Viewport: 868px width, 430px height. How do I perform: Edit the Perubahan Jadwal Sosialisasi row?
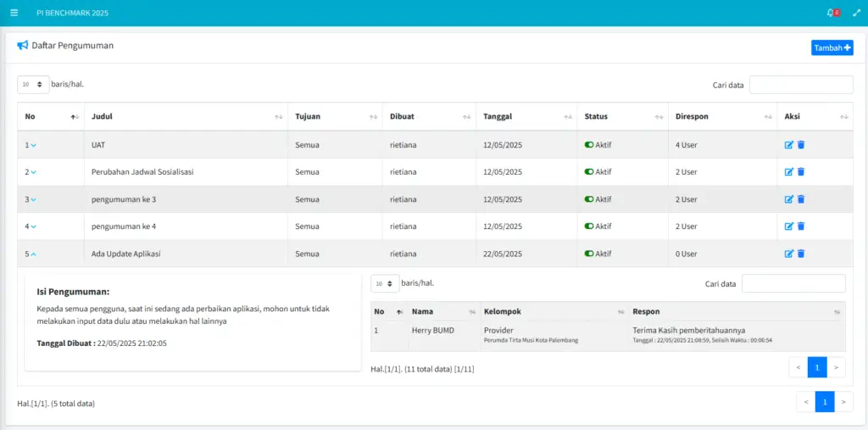coord(789,172)
